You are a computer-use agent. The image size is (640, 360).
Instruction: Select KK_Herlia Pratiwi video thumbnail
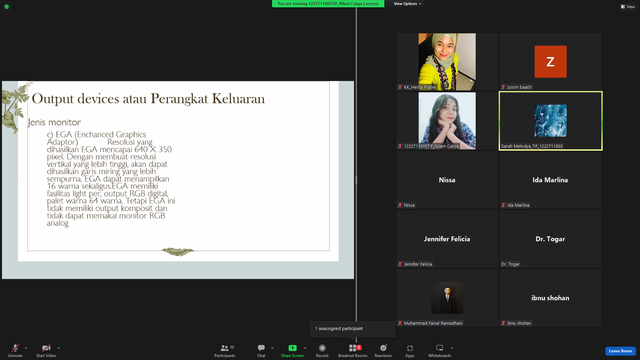coord(447,62)
